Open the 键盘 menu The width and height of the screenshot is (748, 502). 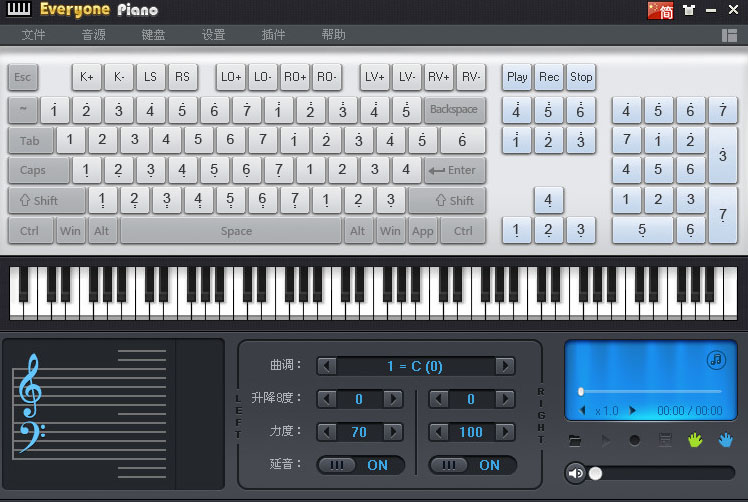point(153,35)
